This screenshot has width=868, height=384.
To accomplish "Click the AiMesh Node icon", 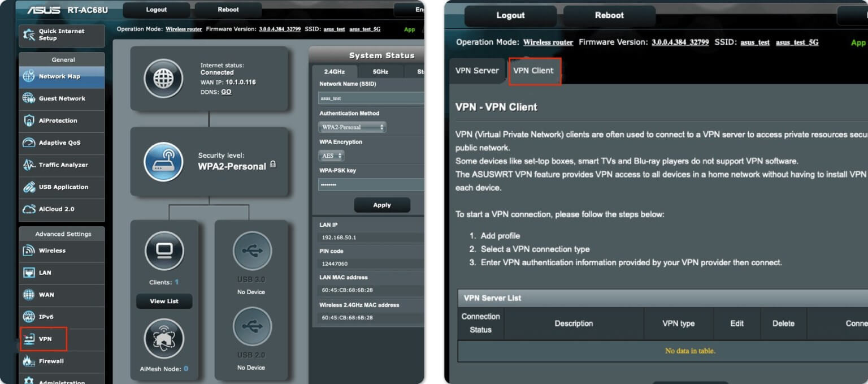I will point(164,339).
